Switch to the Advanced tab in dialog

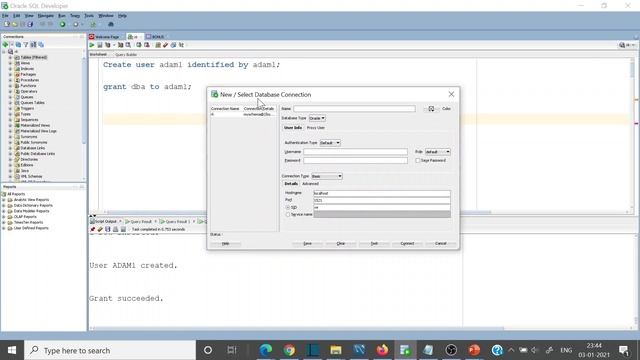(x=310, y=184)
